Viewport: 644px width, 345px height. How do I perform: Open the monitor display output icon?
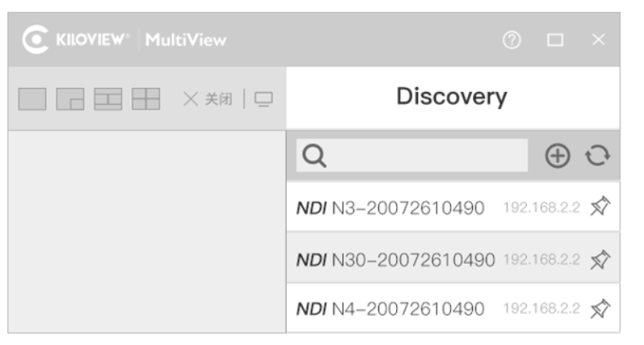pyautogui.click(x=264, y=99)
